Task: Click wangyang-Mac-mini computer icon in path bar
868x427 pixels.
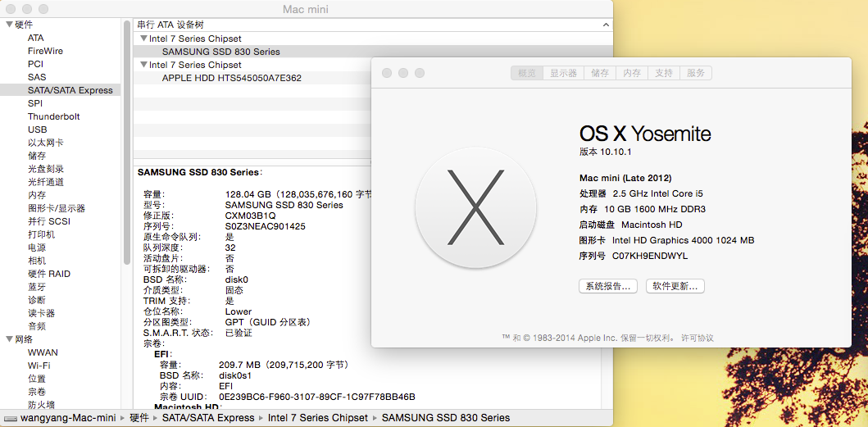Action: 11,418
